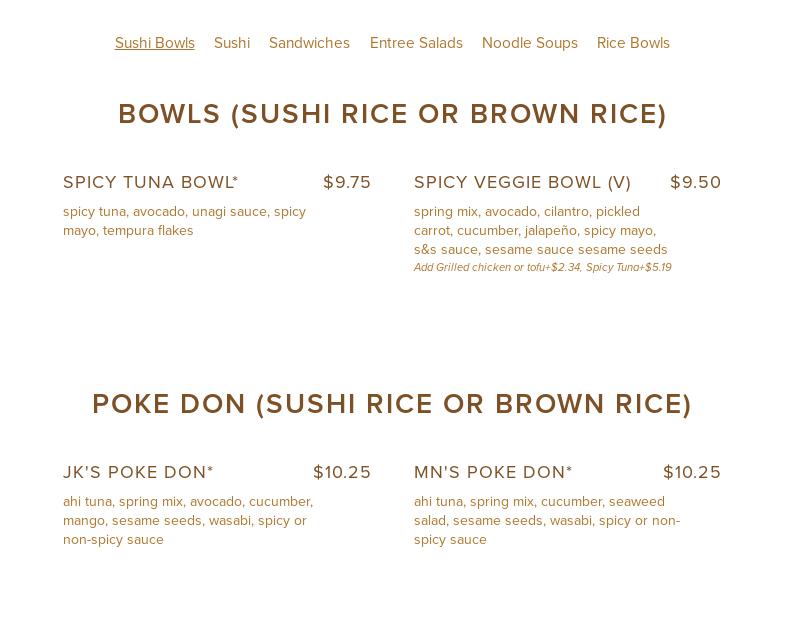
Task: Go to the Sandwiches section
Action: [309, 43]
